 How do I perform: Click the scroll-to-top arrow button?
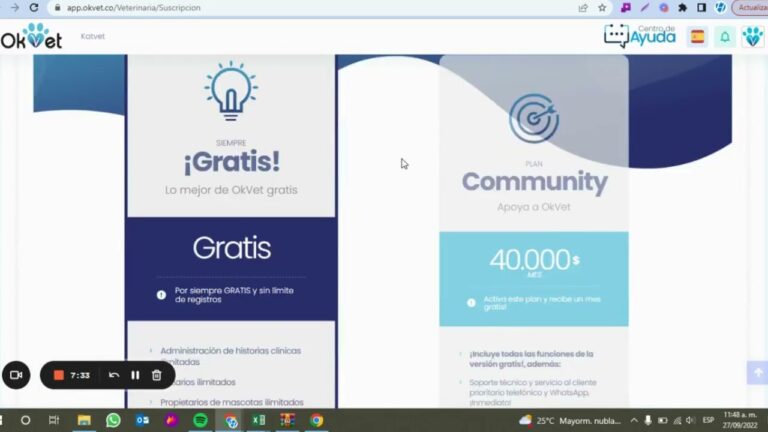758,373
